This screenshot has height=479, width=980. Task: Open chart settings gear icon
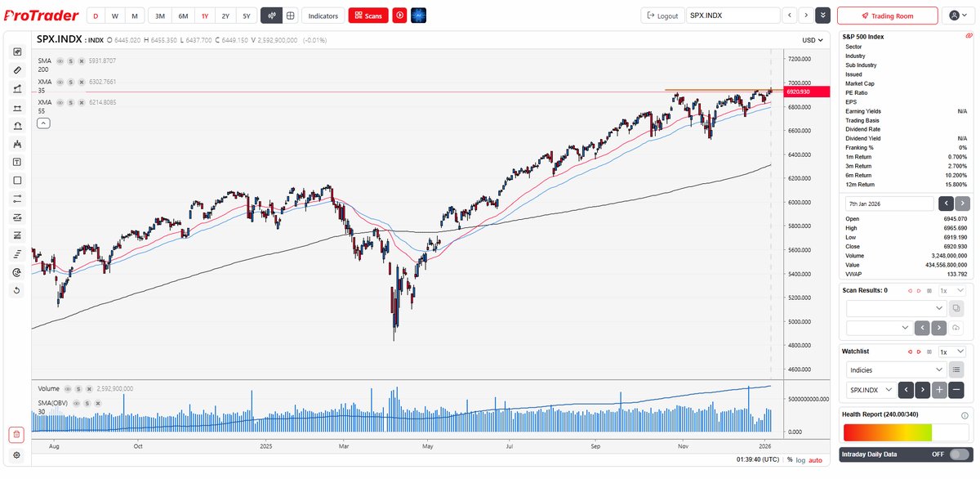coord(16,454)
